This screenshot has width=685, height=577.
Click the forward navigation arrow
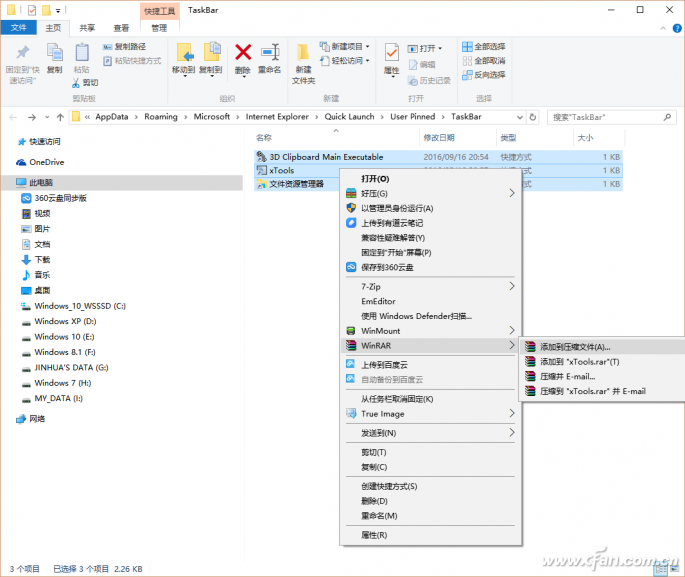coord(32,117)
